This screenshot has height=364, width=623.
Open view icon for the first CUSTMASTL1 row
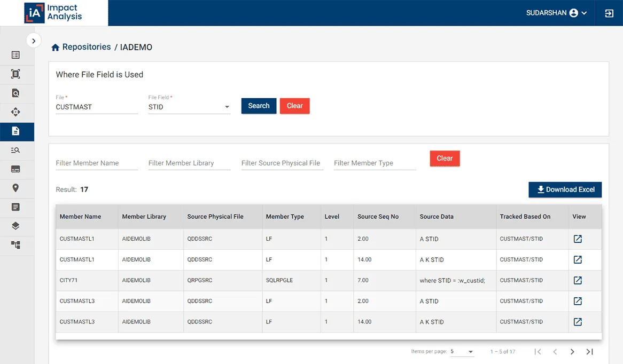tap(578, 239)
